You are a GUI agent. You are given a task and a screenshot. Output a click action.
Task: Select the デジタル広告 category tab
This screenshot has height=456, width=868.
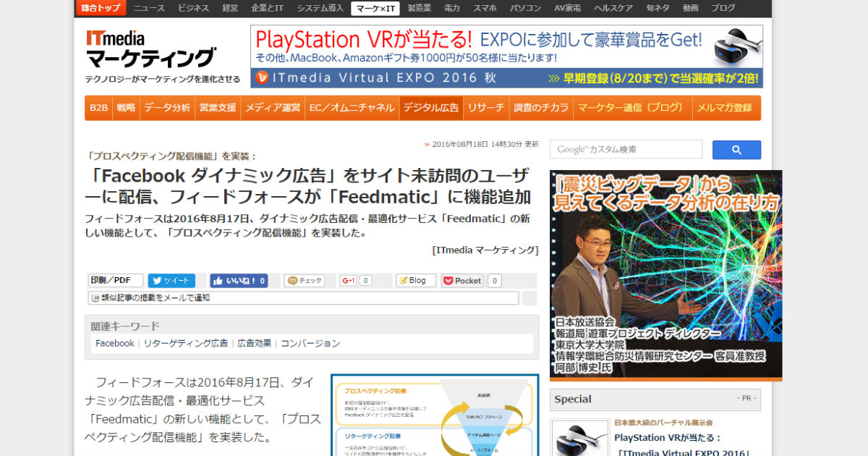[431, 108]
